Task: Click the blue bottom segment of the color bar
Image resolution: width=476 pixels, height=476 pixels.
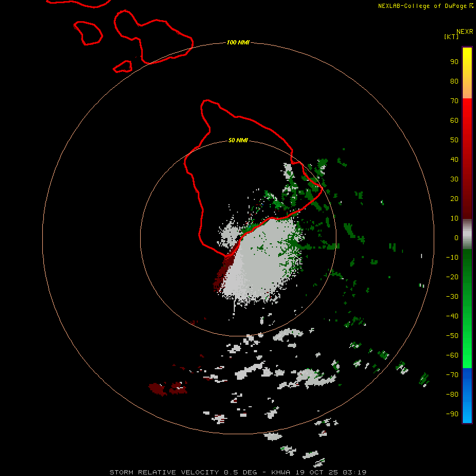Action: (467, 395)
